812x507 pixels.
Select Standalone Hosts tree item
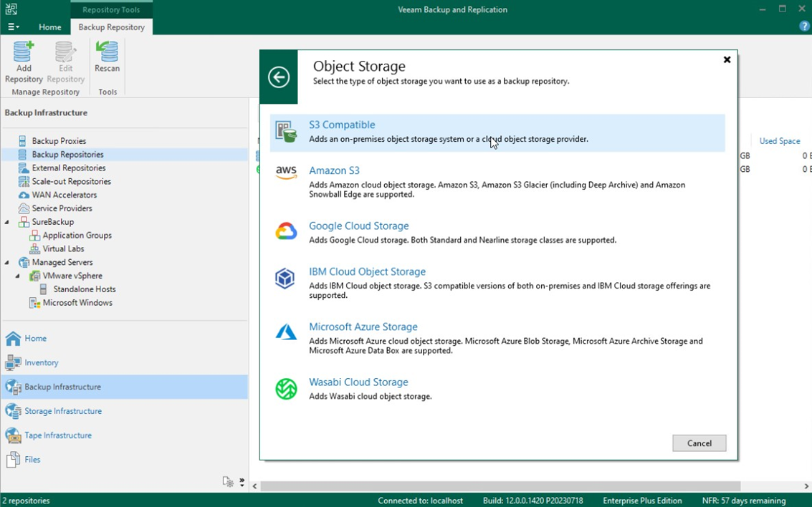[85, 289]
